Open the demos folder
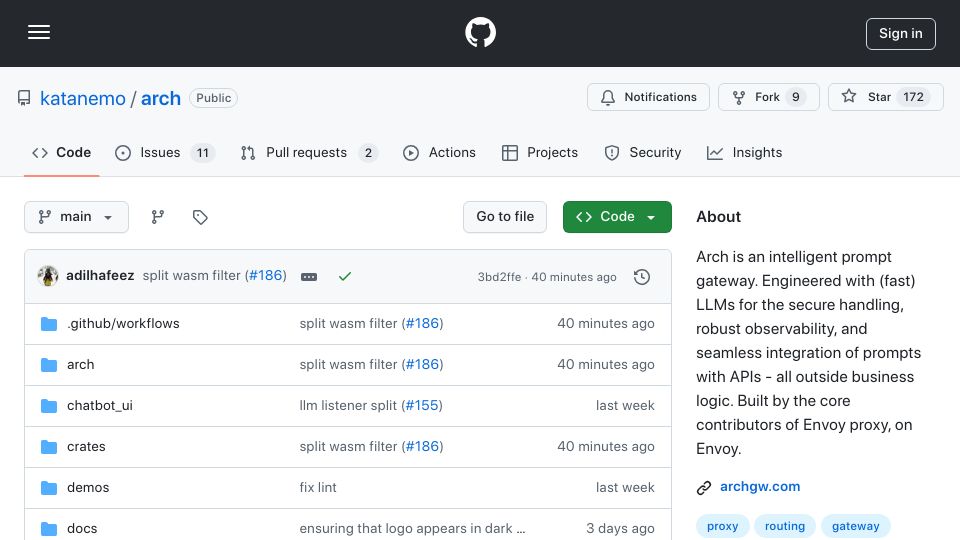960x540 pixels. [x=88, y=487]
